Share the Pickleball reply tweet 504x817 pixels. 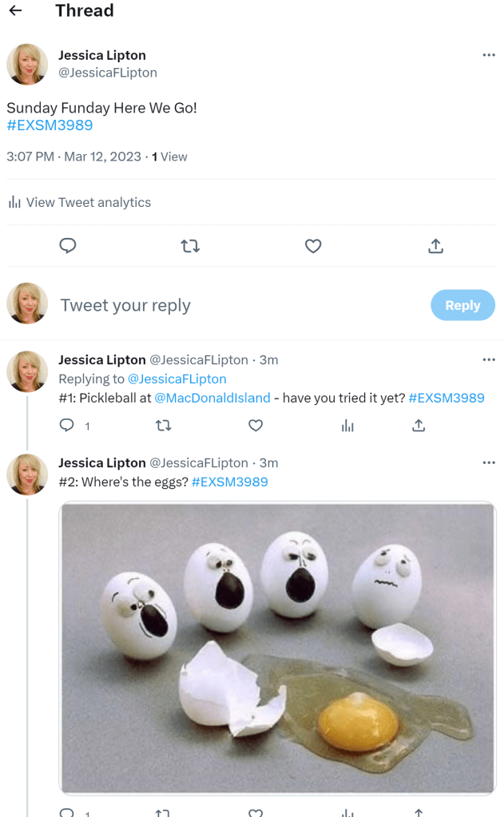(x=418, y=426)
